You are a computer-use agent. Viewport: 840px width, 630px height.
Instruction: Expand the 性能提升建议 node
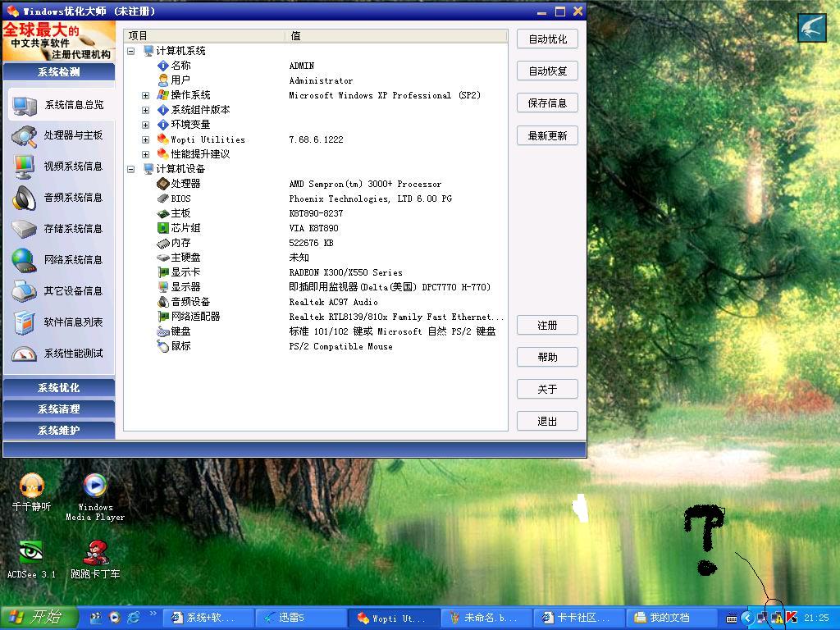tap(145, 154)
